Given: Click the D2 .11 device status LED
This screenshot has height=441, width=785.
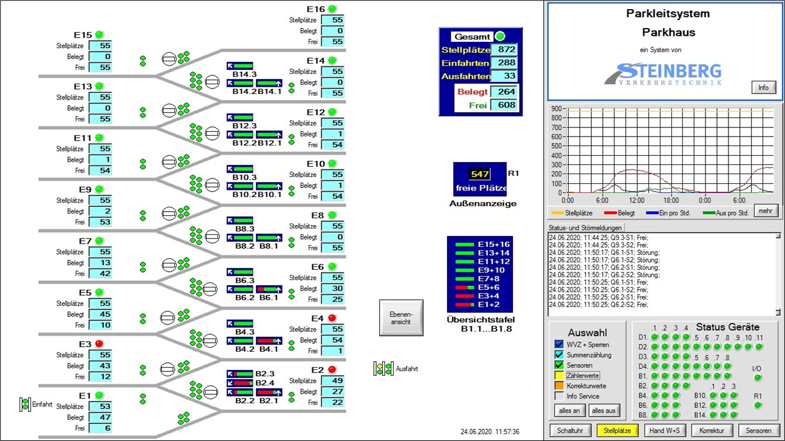Looking at the screenshot, I should tap(759, 347).
